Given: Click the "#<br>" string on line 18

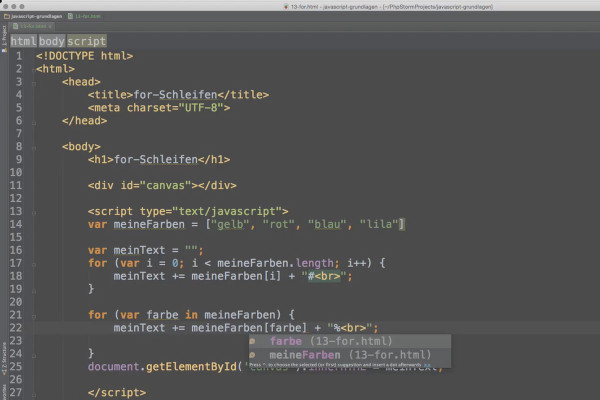Looking at the screenshot, I should (x=324, y=276).
